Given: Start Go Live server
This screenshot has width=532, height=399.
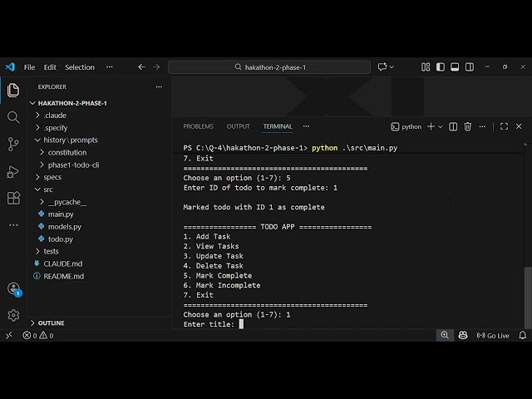Looking at the screenshot, I should (493, 336).
